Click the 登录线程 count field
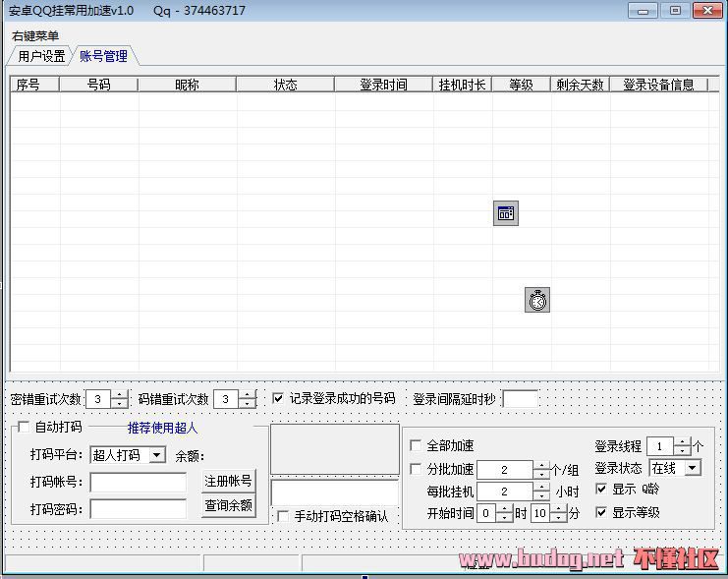The width and height of the screenshot is (728, 579). click(660, 446)
